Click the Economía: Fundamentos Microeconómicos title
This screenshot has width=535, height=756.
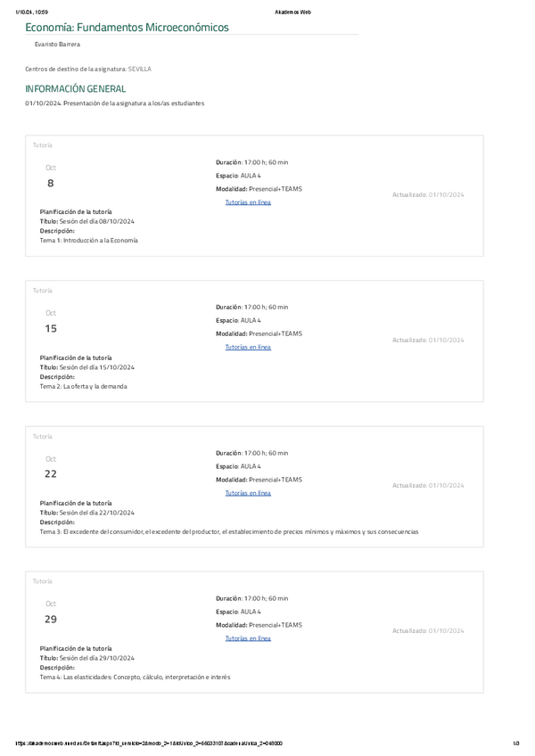(x=127, y=28)
